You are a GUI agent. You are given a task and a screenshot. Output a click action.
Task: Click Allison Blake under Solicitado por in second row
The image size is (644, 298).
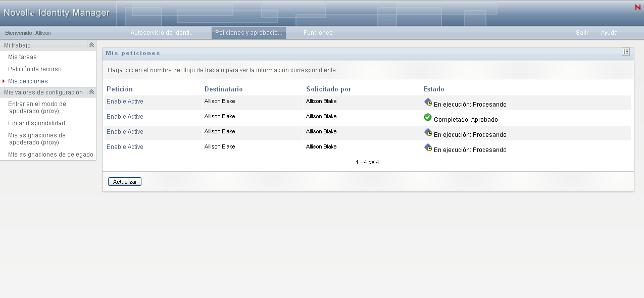321,116
